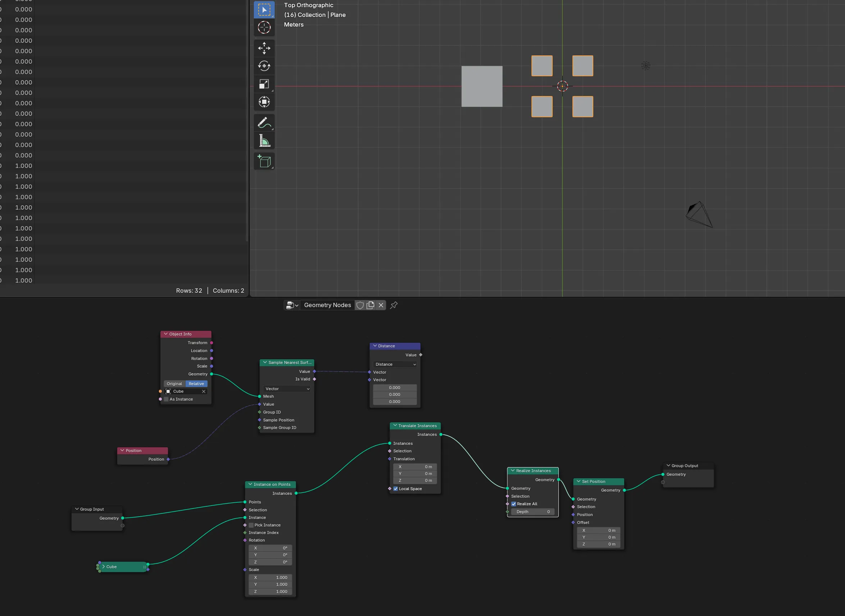Collapse the Group Output node

668,466
